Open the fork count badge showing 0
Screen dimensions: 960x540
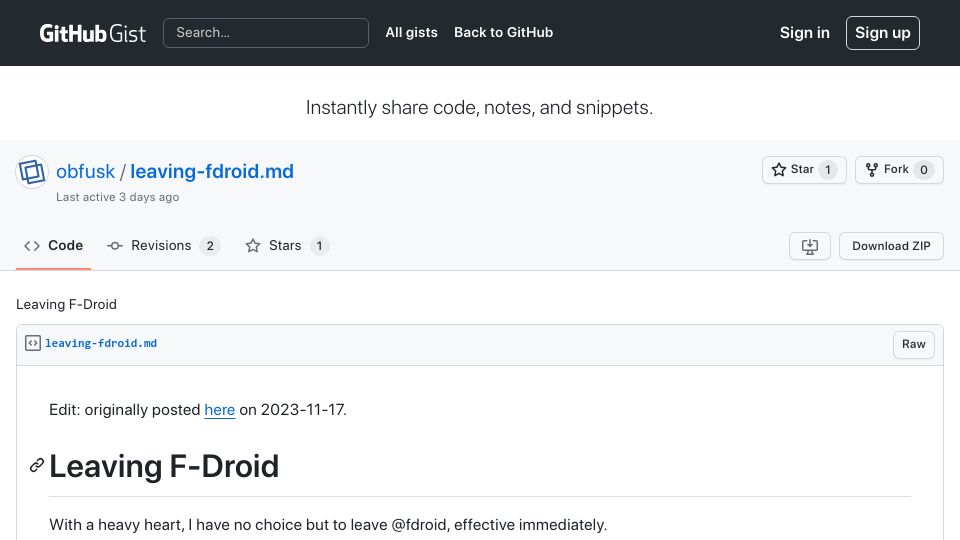click(x=924, y=170)
